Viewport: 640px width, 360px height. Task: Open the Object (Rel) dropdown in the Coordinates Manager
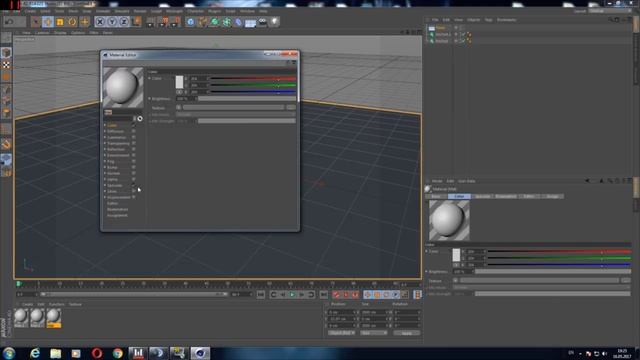click(x=342, y=333)
